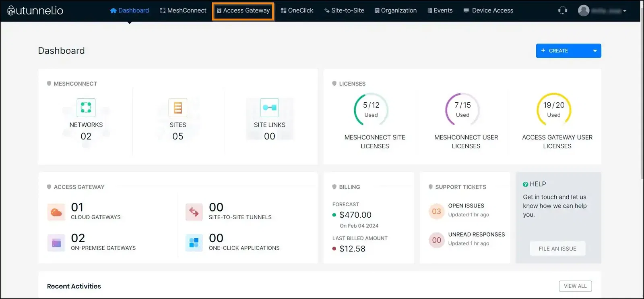Click the SITE LINKS 00 count
The height and width of the screenshot is (299, 644).
pos(270,136)
